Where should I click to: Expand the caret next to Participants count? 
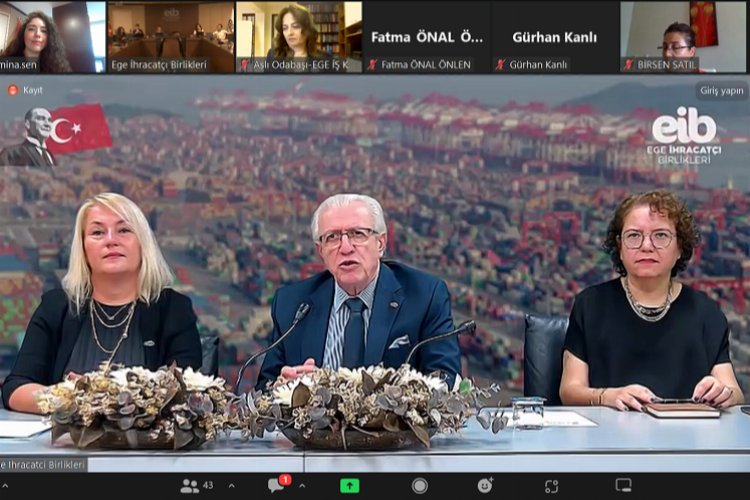pos(232,485)
